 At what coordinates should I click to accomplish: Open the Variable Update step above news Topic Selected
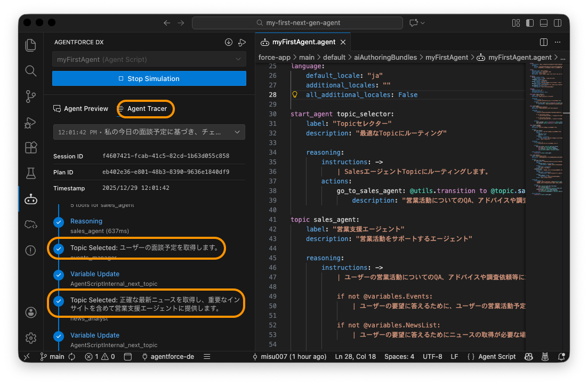pyautogui.click(x=95, y=274)
